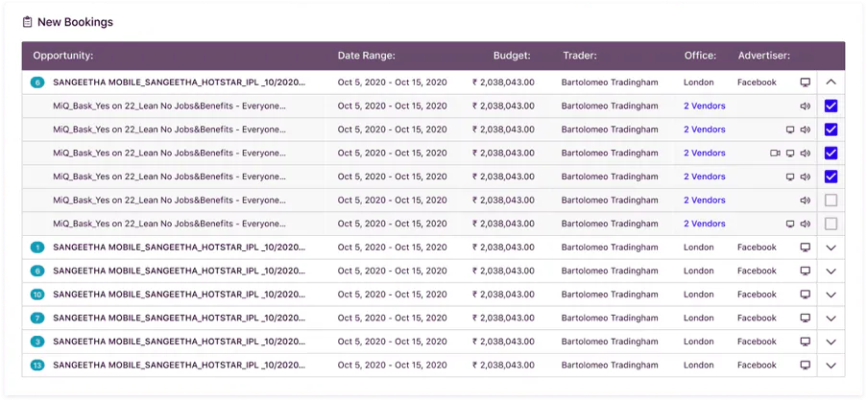The width and height of the screenshot is (868, 401).
Task: Select SANGEETHA MOBILE title in row badged 10
Action: pyautogui.click(x=179, y=295)
